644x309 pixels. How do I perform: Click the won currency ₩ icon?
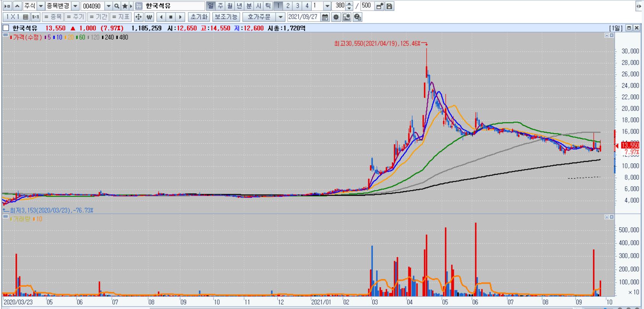point(149,17)
